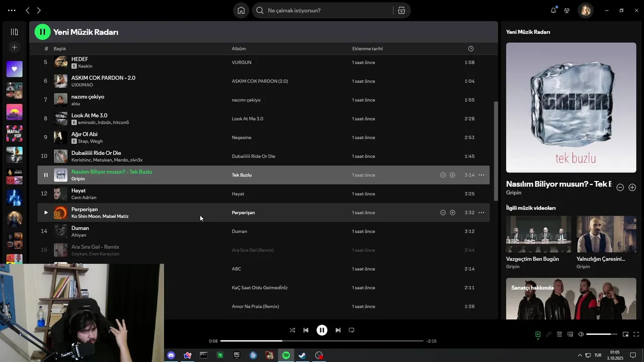The height and width of the screenshot is (362, 644).
Task: Seek within the song progress bar
Action: (x=322, y=341)
